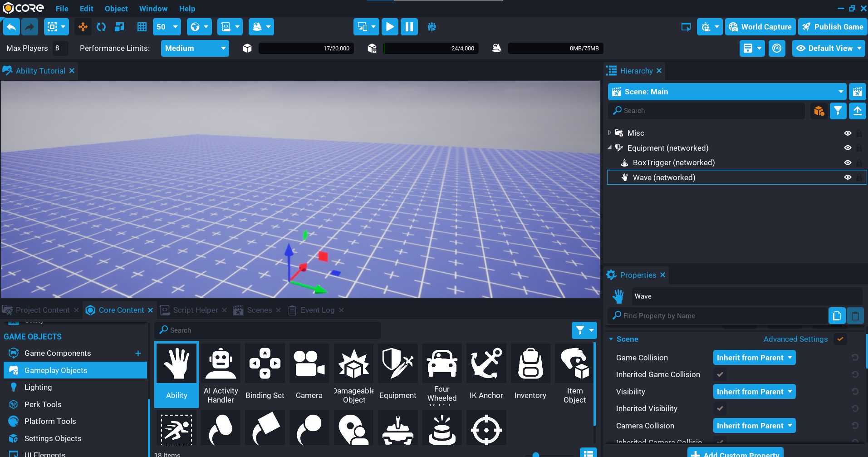Click the Play preview button
This screenshot has height=457, width=868.
pyautogui.click(x=389, y=27)
